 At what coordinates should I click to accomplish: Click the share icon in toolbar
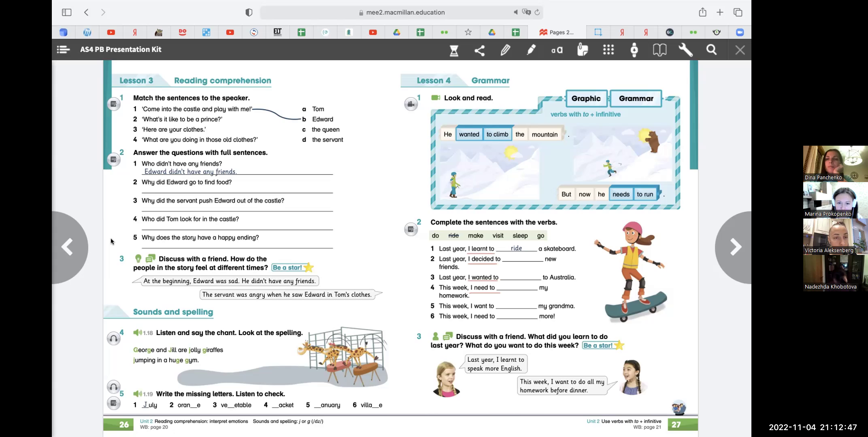(479, 50)
